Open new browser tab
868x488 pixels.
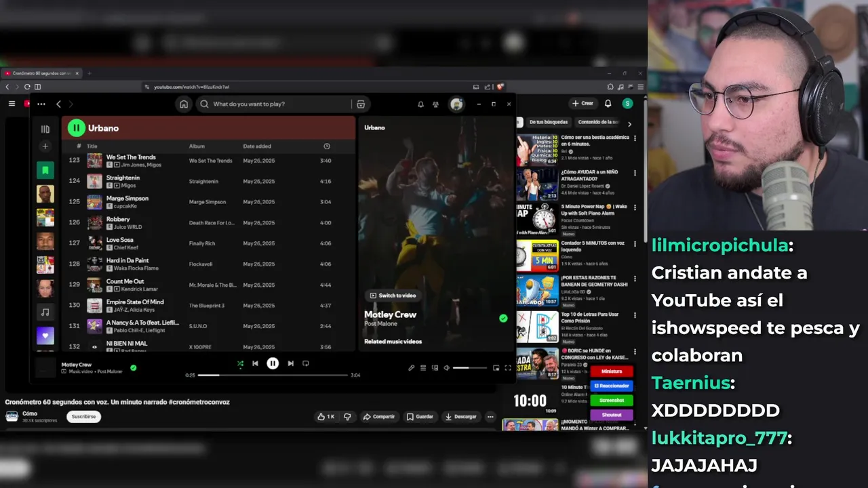(89, 73)
